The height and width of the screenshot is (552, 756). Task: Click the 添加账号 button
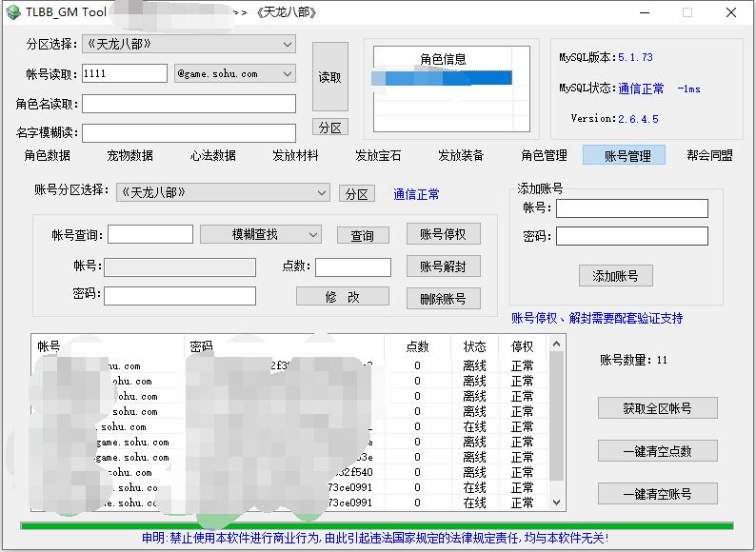[615, 276]
